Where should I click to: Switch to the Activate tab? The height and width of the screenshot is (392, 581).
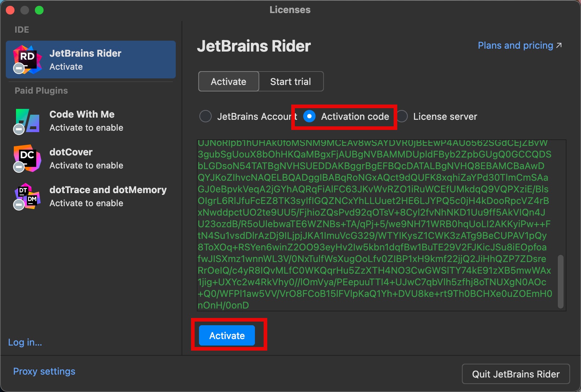click(228, 82)
